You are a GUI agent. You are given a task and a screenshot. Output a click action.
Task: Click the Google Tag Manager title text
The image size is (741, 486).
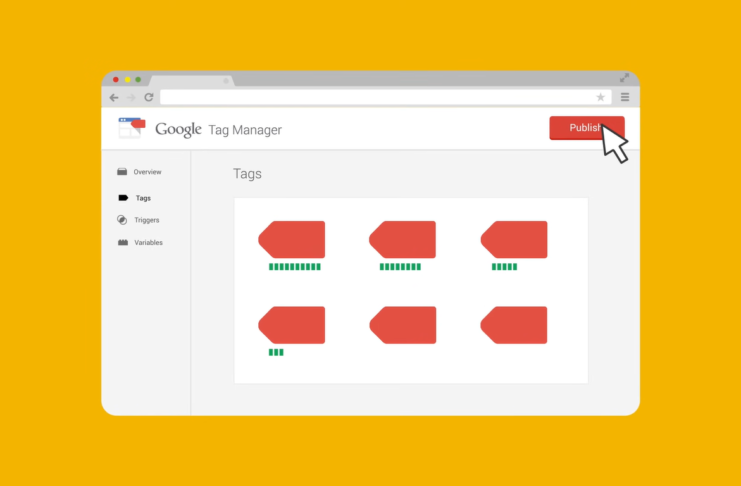coord(218,130)
